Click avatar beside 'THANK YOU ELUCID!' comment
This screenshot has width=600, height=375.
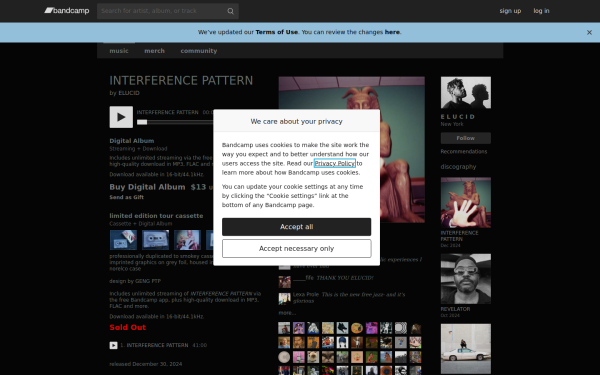coord(284,282)
